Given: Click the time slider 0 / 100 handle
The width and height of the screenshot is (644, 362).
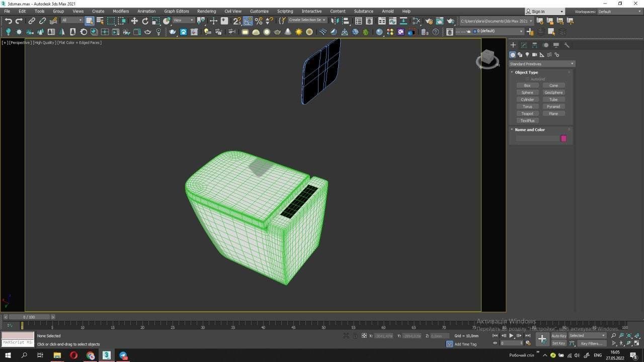Looking at the screenshot, I should tap(29, 317).
